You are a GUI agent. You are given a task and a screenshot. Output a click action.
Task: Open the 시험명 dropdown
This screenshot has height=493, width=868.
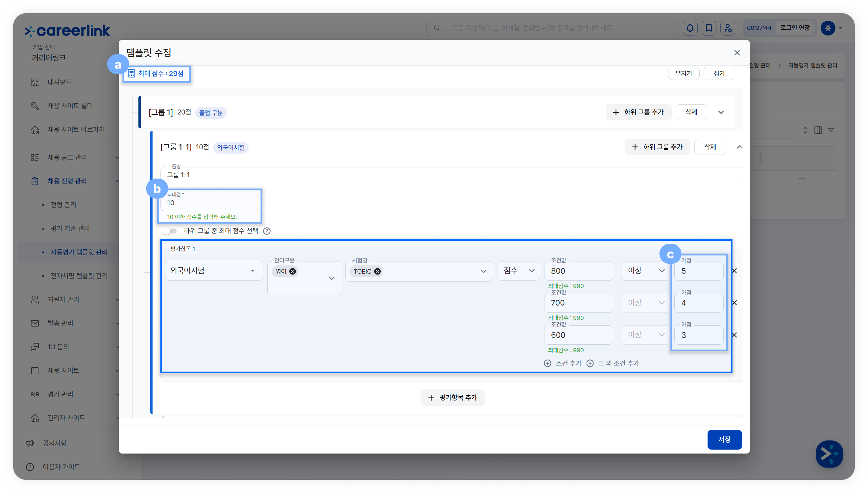[419, 271]
